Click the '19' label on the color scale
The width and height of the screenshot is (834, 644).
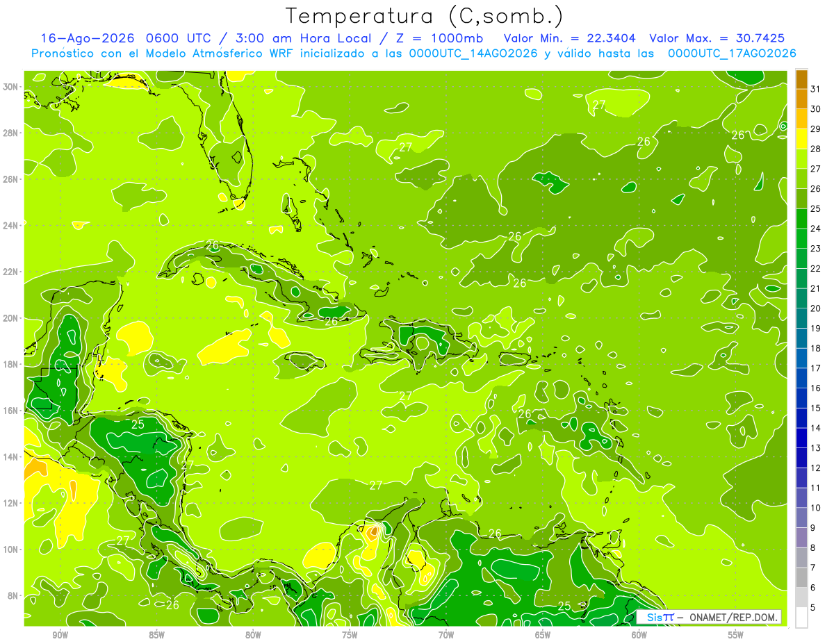tap(816, 329)
